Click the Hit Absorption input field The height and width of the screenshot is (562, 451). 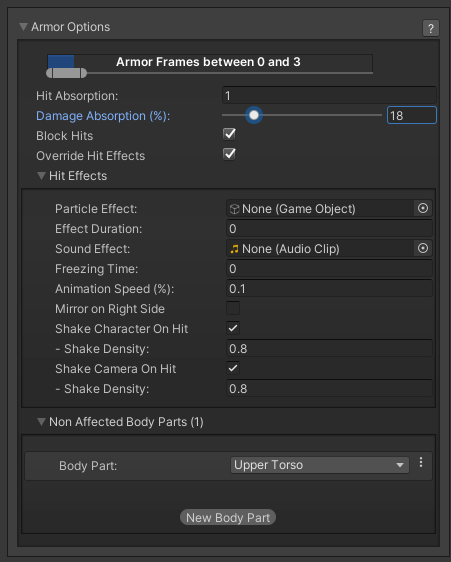(x=329, y=95)
